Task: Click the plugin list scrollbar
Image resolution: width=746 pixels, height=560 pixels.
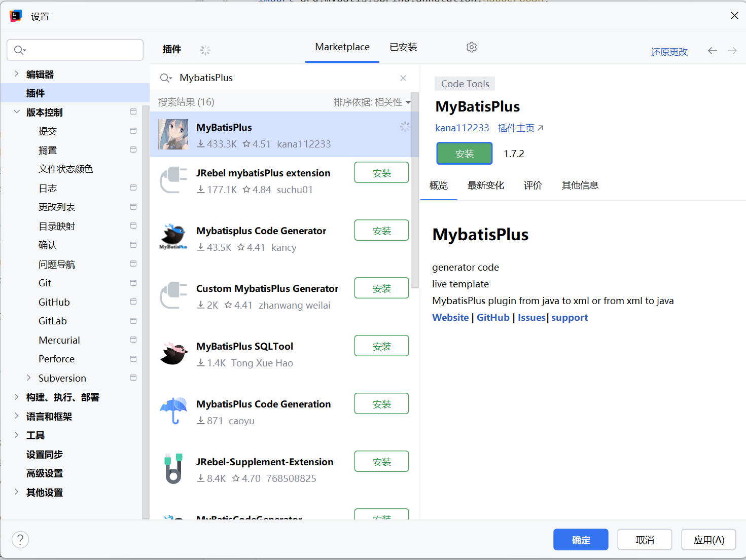Action: tap(415, 190)
